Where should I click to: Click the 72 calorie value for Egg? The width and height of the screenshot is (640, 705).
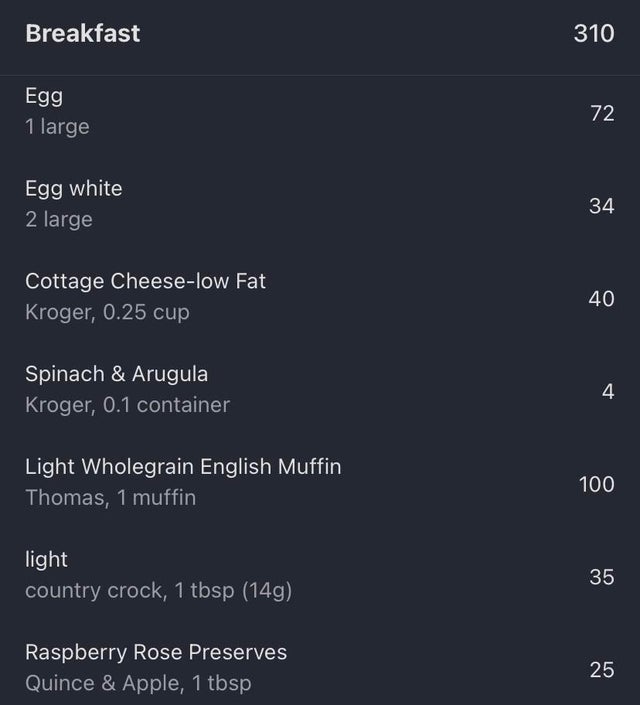[602, 113]
